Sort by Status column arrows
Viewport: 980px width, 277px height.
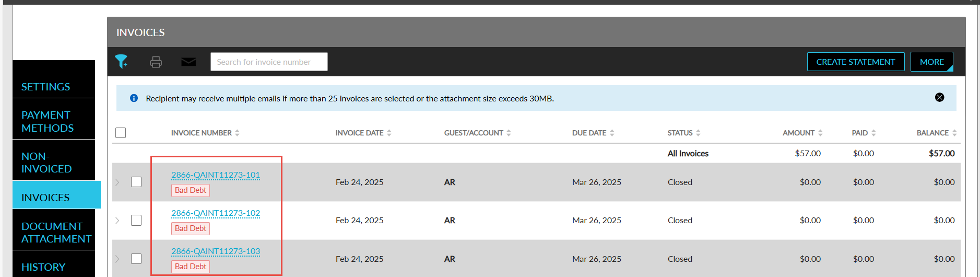tap(698, 133)
